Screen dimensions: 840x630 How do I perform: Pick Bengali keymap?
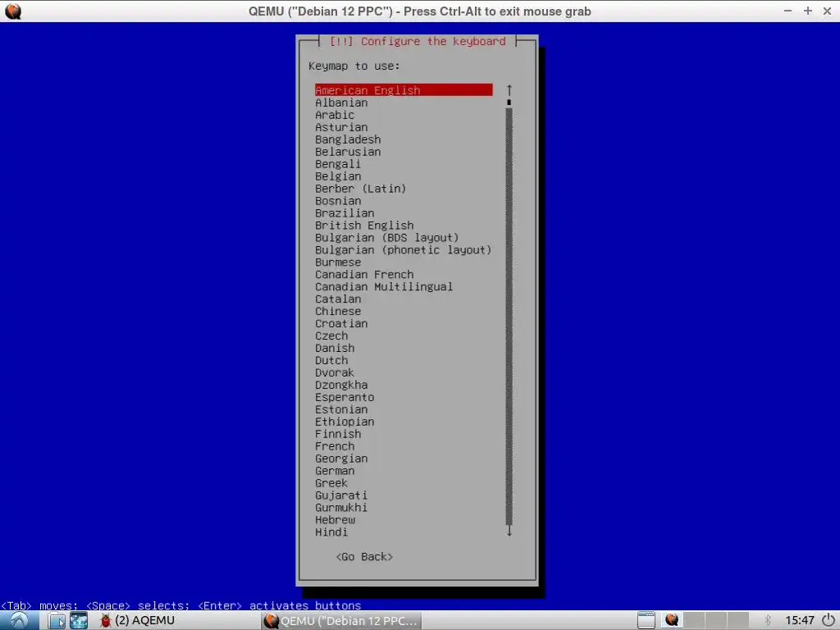pyautogui.click(x=338, y=164)
